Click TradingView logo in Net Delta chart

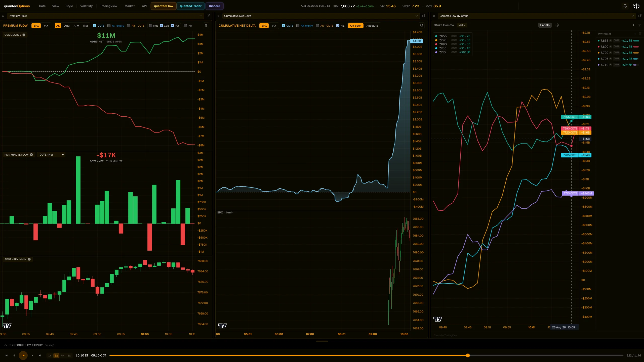pyautogui.click(x=222, y=326)
